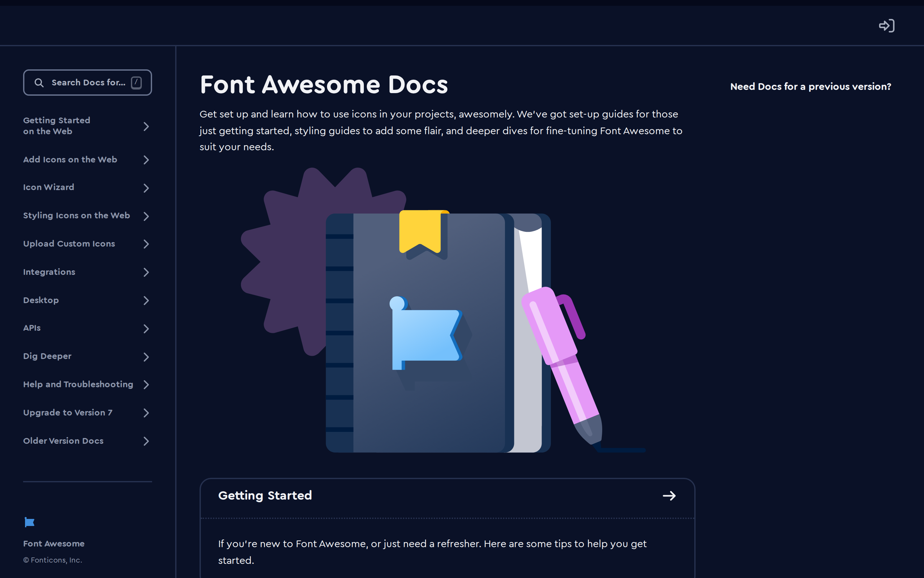Open Upgrade to Version 7 in sidebar

68,413
